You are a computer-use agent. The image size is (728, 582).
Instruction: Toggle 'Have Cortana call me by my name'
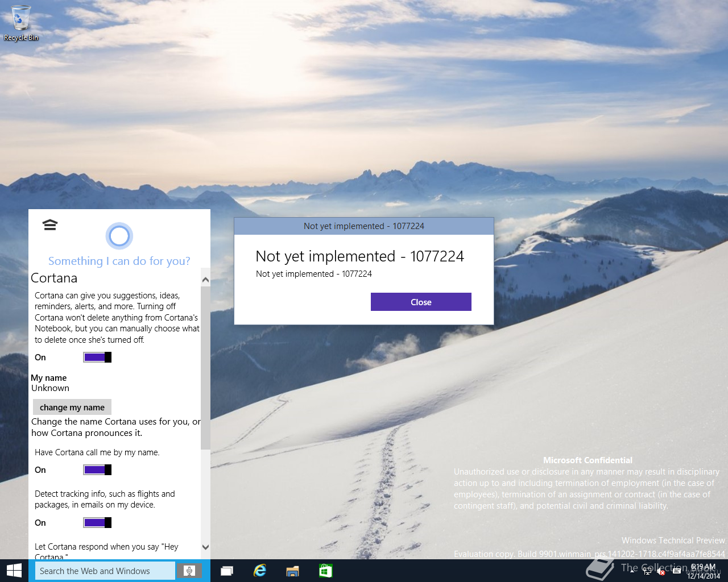tap(97, 469)
